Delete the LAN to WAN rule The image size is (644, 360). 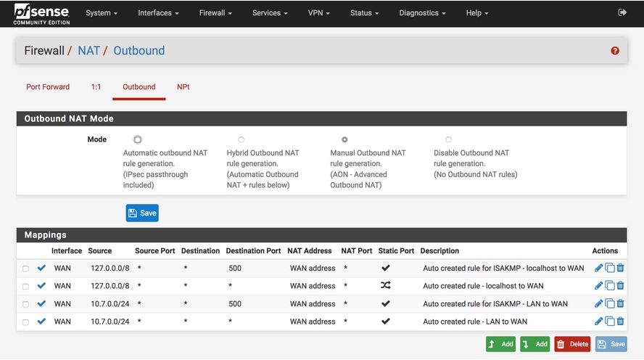620,322
